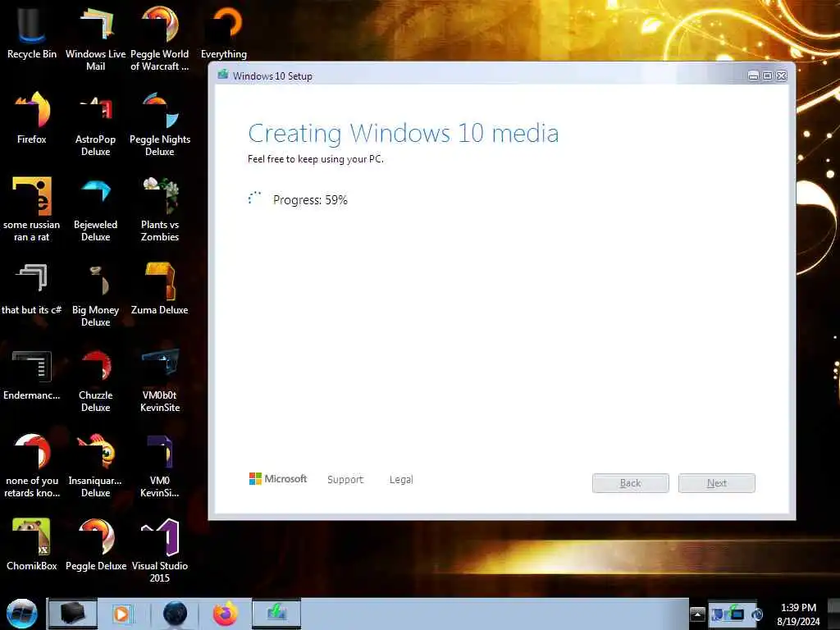Maximize the Windows 10 Setup window
Screen dimensions: 840x630
click(x=767, y=76)
